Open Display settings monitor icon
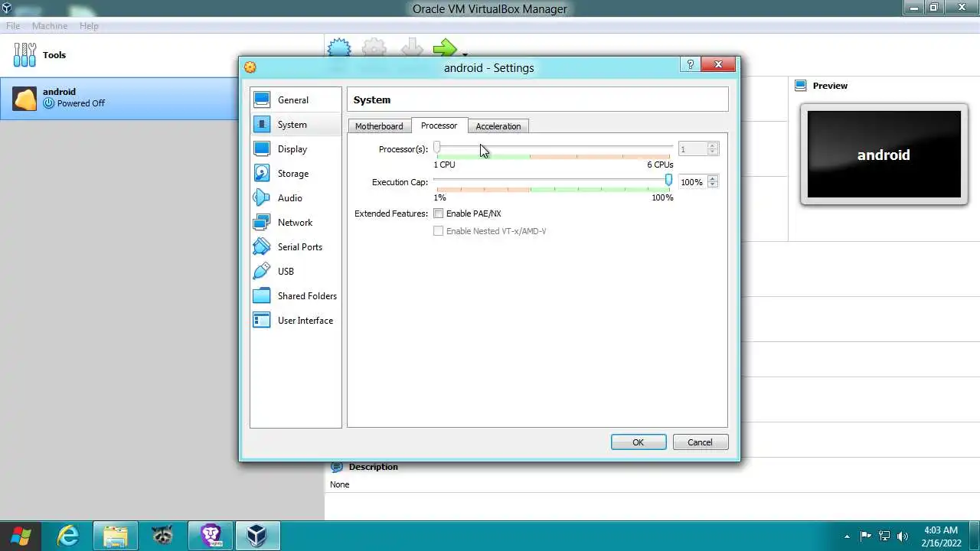Screen dimensions: 980x551 [x=262, y=148]
